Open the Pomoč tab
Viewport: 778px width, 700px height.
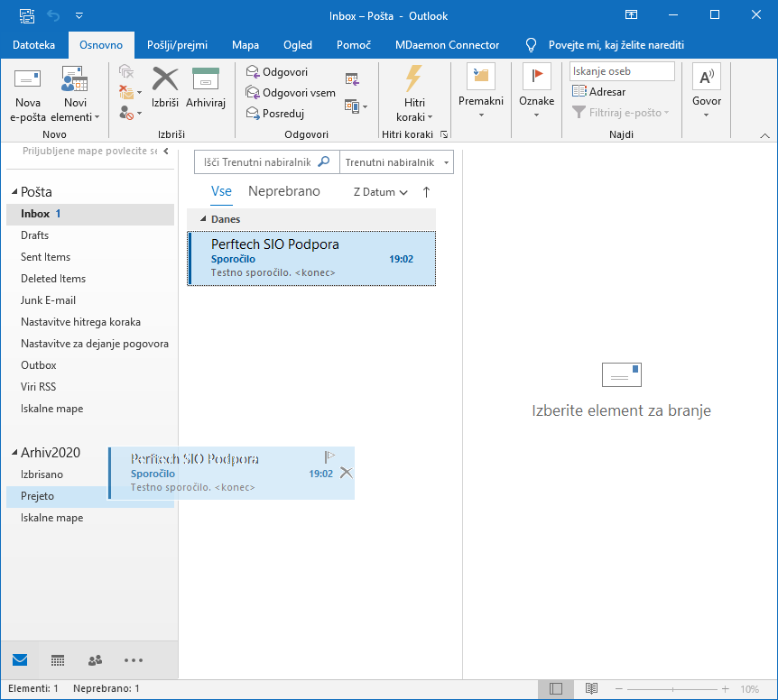click(x=353, y=45)
